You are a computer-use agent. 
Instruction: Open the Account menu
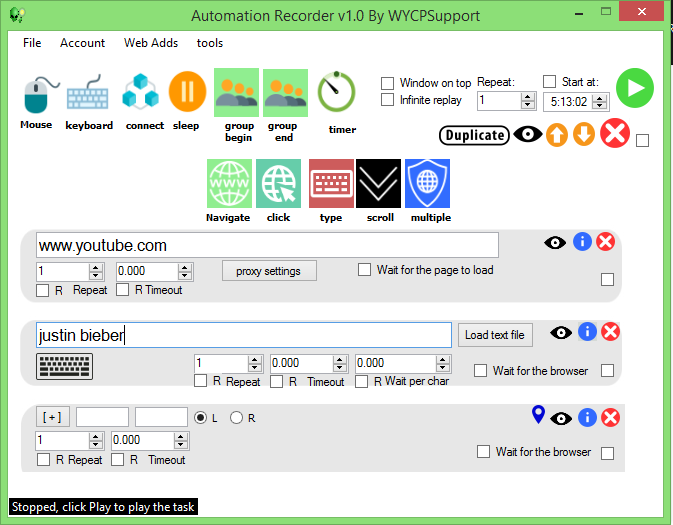(x=82, y=43)
